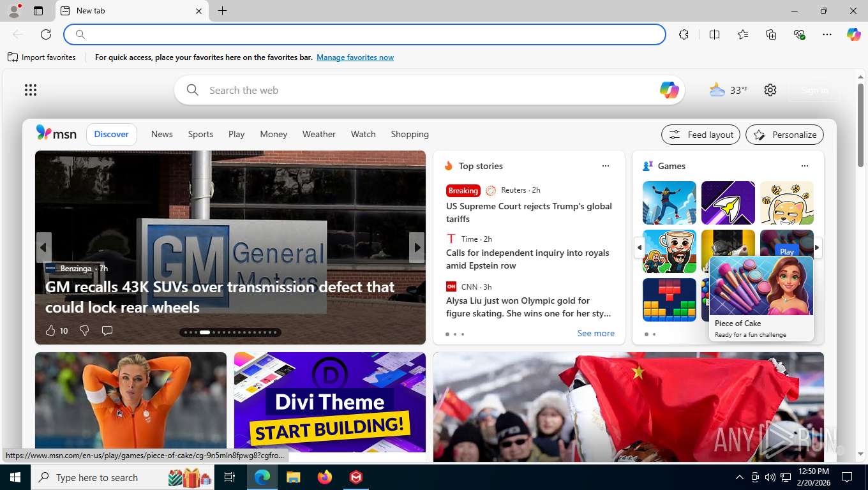Open the Favorites star icon
Image resolution: width=868 pixels, height=490 pixels.
pos(743,34)
